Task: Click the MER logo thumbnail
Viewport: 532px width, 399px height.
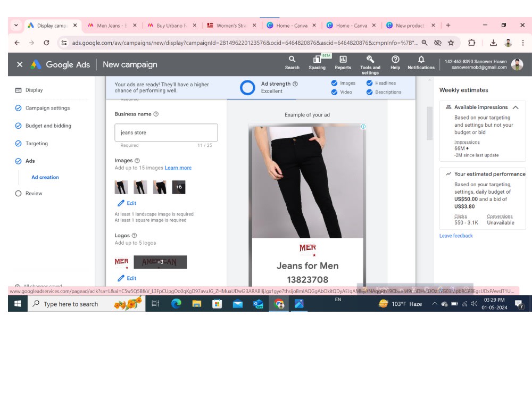Action: (x=121, y=262)
